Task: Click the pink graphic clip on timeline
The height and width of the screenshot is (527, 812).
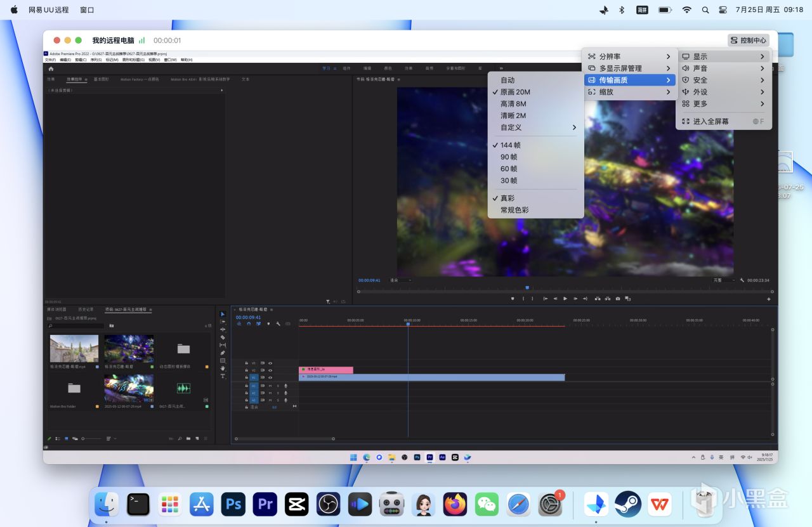Action: pos(325,369)
